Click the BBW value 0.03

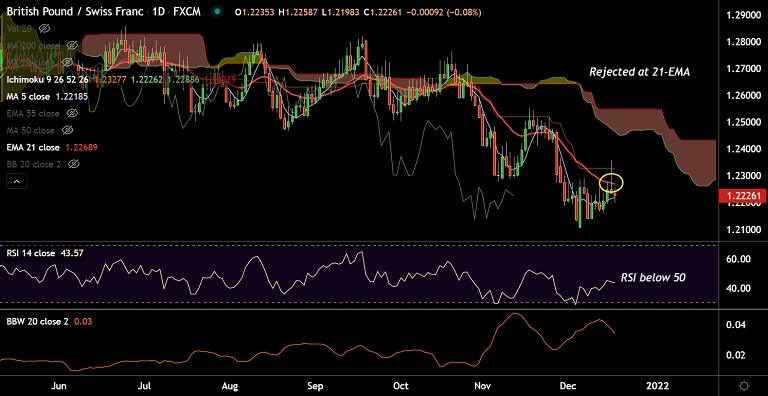click(x=83, y=322)
